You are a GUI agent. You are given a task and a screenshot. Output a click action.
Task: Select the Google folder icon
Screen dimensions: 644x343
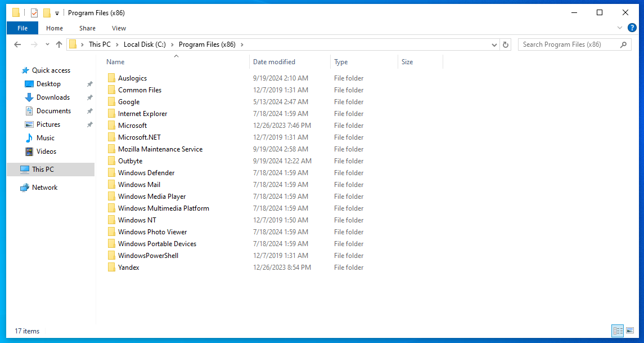pos(111,102)
